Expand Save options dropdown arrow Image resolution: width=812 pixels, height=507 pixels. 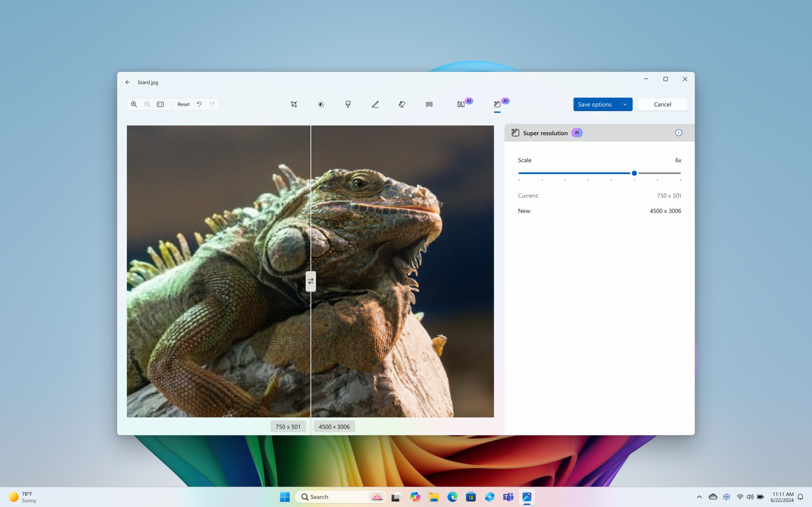coord(624,104)
